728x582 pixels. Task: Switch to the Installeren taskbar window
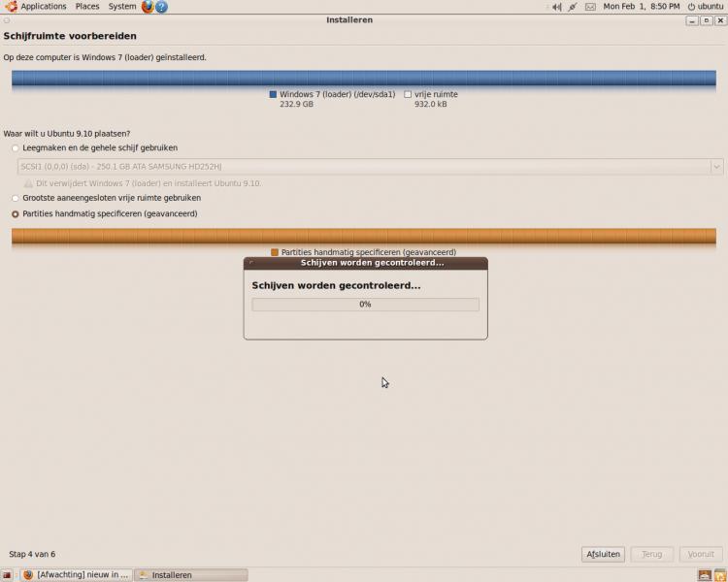tap(191, 575)
